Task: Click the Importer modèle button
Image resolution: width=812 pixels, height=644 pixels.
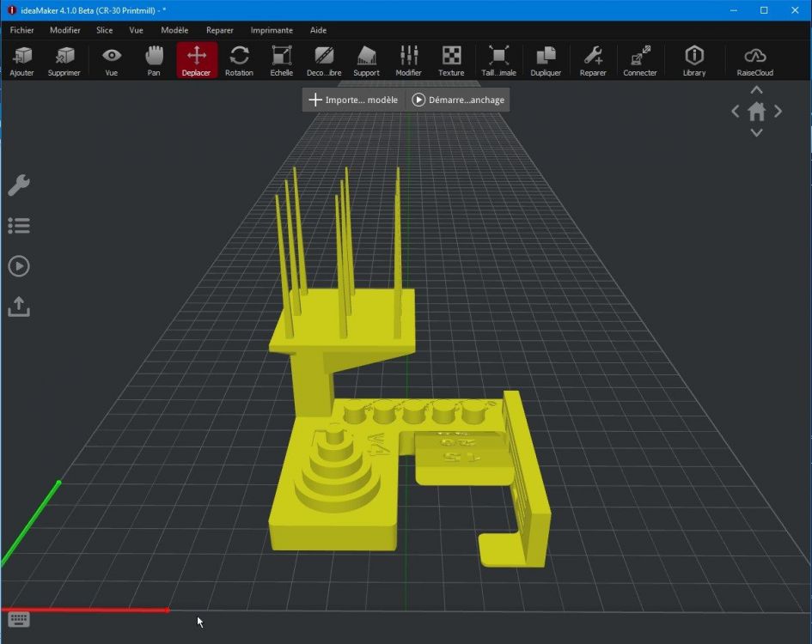Action: click(x=353, y=100)
